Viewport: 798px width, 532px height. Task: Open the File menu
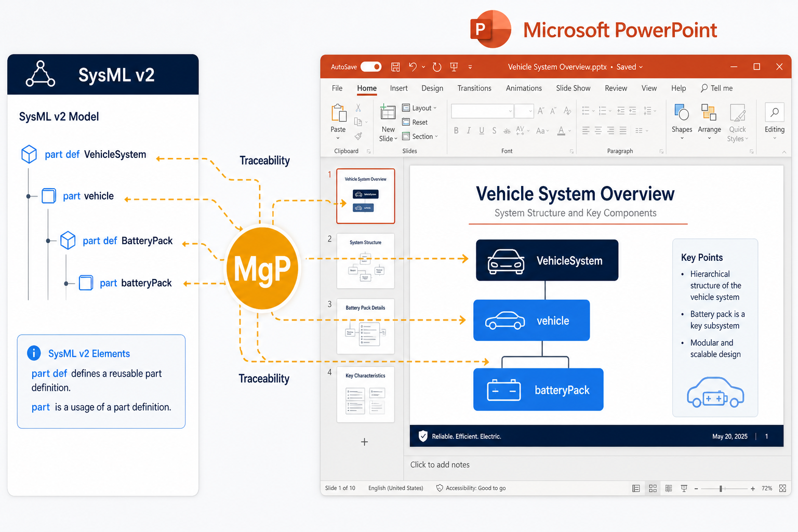click(337, 88)
